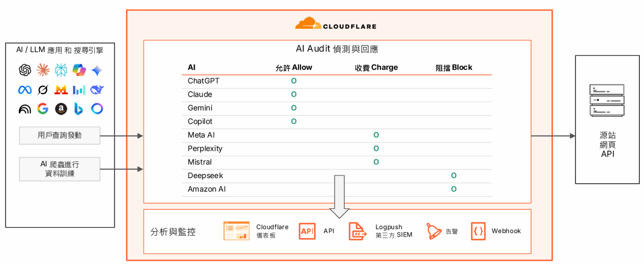Select the Mistral pixelated M logo
Screen dimensions: 644x264
coord(61,90)
